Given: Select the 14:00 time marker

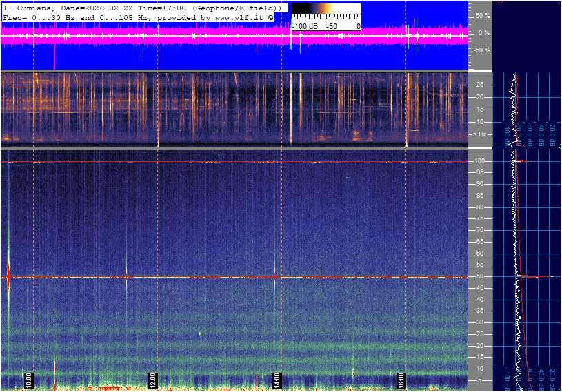Looking at the screenshot, I should (277, 380).
